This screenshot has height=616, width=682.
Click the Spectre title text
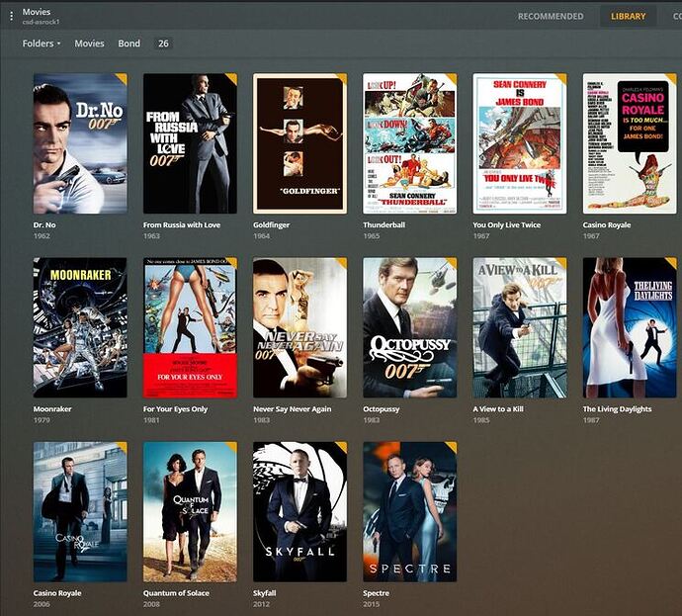[377, 593]
